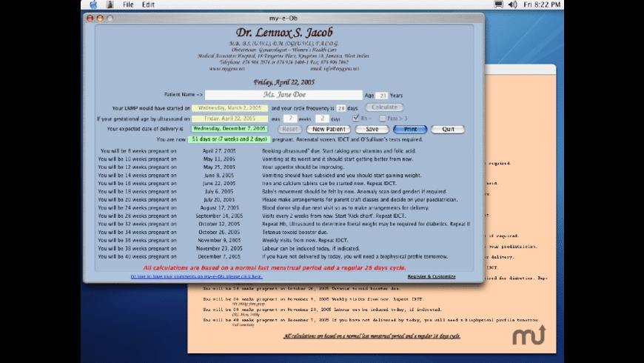The height and width of the screenshot is (363, 644).
Task: Click the Patient Name field Ms. Jane Doe
Action: [284, 95]
